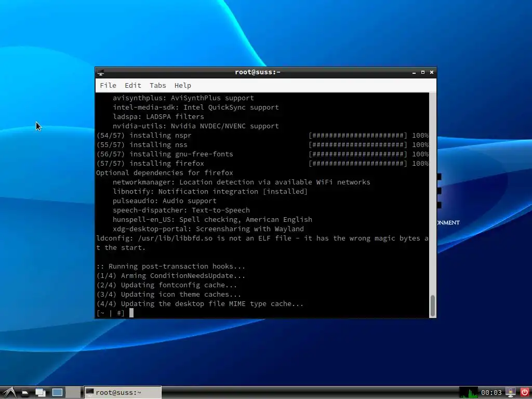Screen dimensions: 532x399
Task: Click the text "speech-dispatcher: Text-to-Speech"
Action: click(x=181, y=210)
